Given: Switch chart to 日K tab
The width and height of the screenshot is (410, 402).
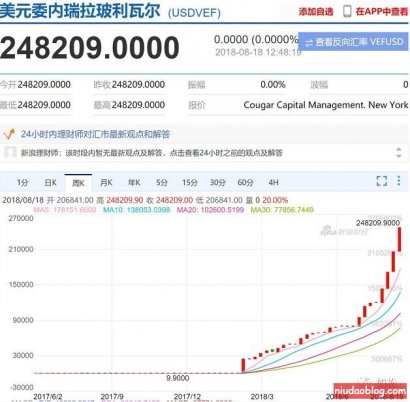Looking at the screenshot, I should pos(51,183).
